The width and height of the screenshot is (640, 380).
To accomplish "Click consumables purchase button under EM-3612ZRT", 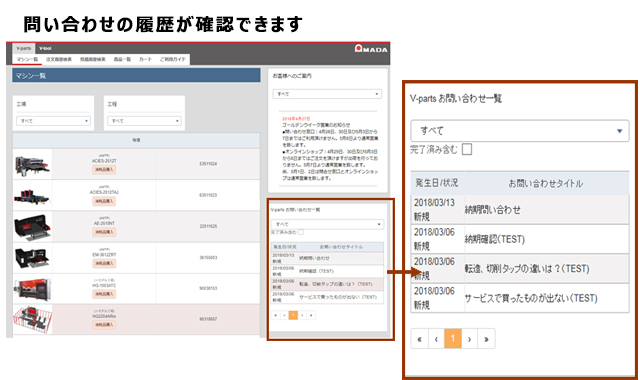I will point(104,263).
